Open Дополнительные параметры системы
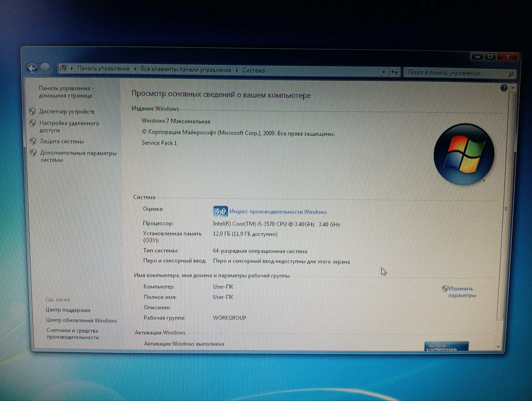This screenshot has height=401, width=532. (x=78, y=156)
